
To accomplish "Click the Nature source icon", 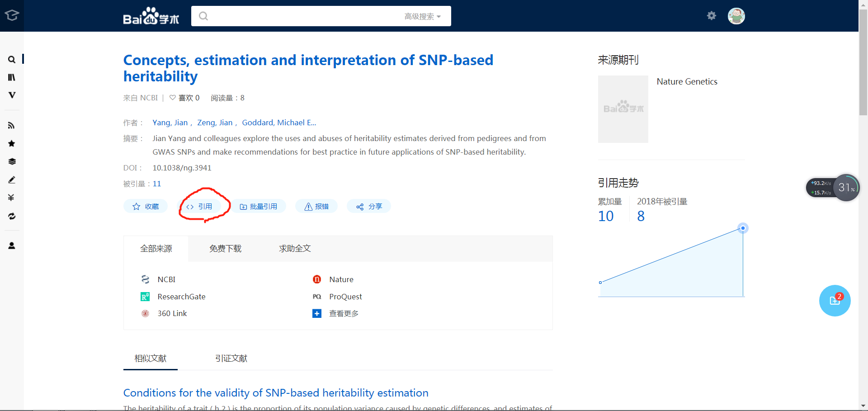I will (x=317, y=279).
